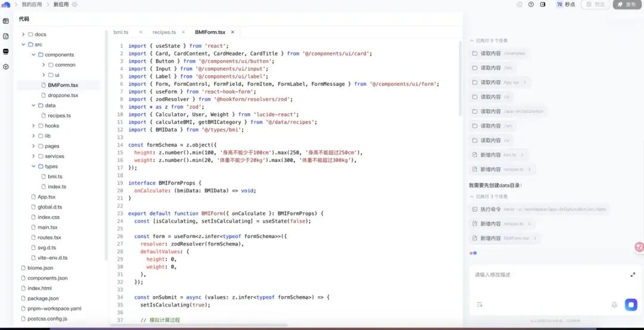Collapse the 已执行 9 个任务 list
This screenshot has width=644, height=330.
[489, 41]
